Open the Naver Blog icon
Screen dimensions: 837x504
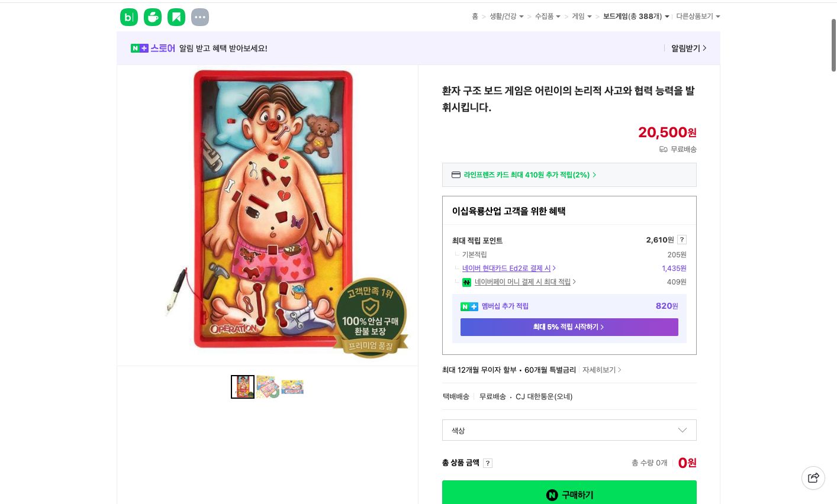point(129,17)
